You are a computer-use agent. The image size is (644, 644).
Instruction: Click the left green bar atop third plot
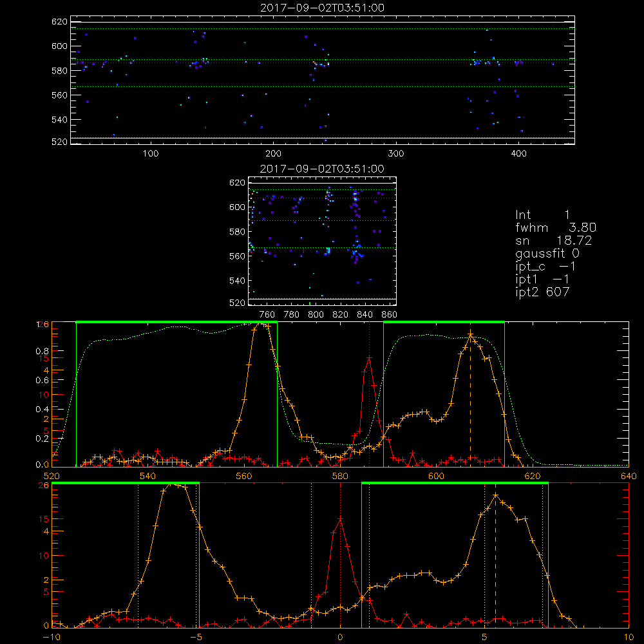pyautogui.click(x=176, y=322)
